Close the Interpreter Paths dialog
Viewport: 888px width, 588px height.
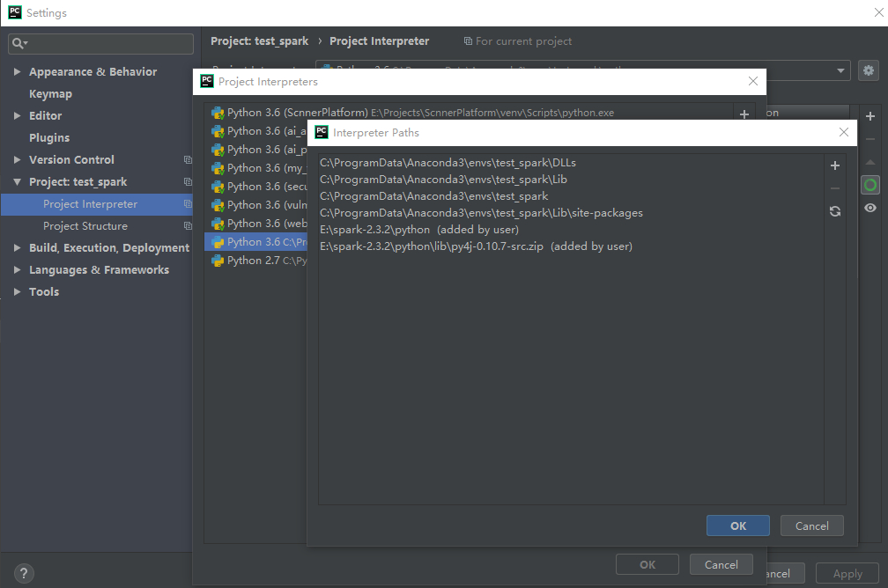[844, 132]
